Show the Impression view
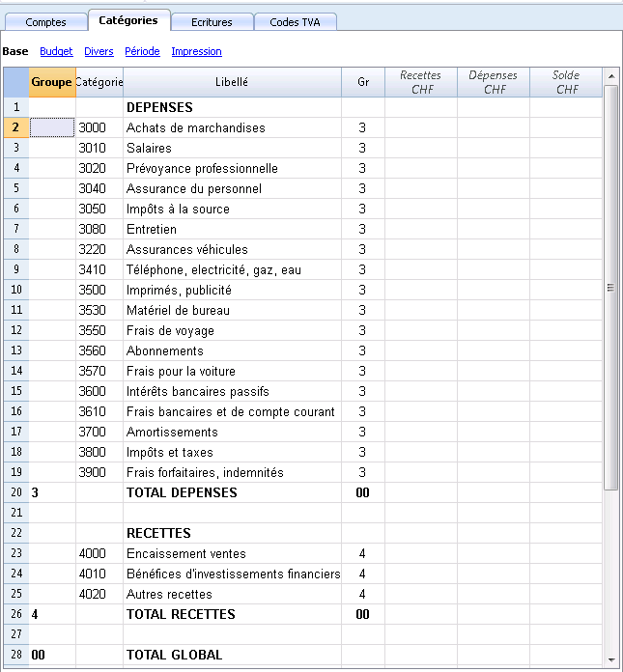 pos(196,51)
